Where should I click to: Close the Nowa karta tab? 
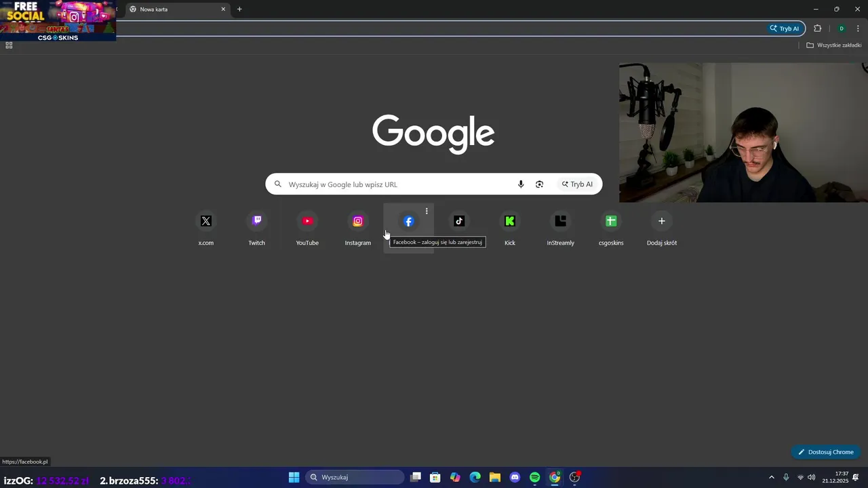coord(223,9)
